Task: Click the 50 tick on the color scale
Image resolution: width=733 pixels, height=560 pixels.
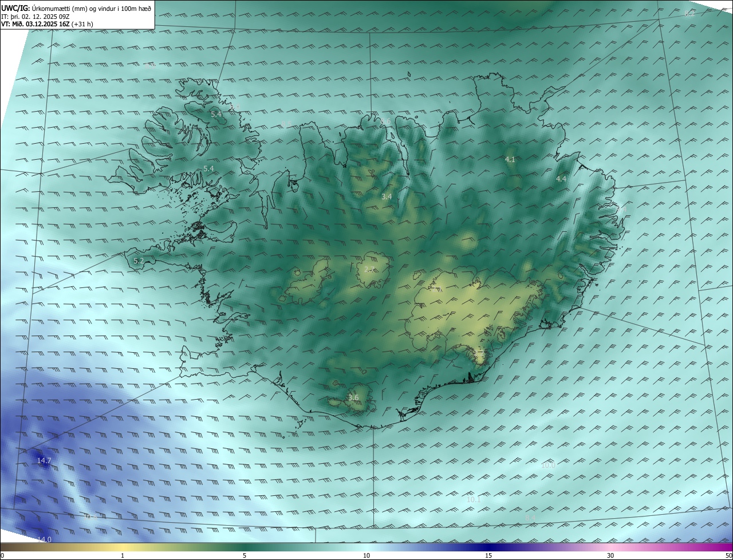Action: pos(728,555)
